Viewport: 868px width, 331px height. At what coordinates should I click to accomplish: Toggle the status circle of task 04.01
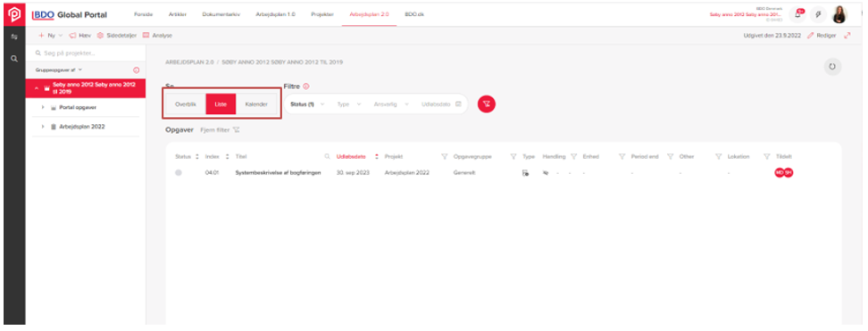(179, 173)
